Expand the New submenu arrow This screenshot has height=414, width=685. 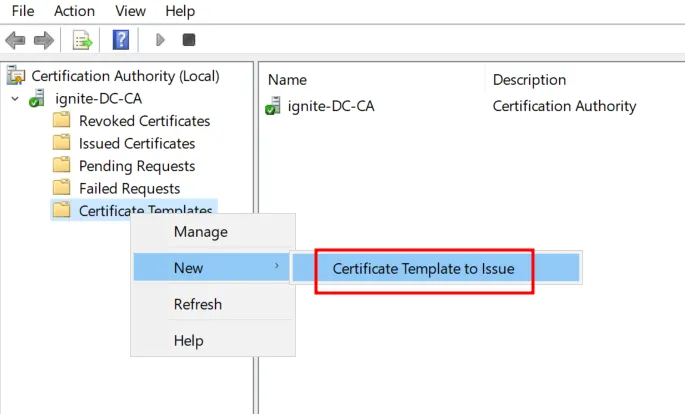[276, 267]
